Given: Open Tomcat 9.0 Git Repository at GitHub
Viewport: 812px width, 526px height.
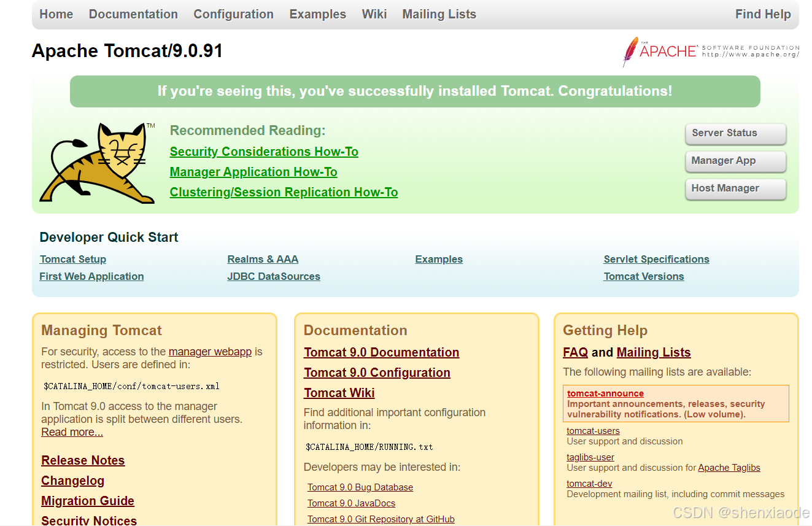Looking at the screenshot, I should pyautogui.click(x=381, y=519).
